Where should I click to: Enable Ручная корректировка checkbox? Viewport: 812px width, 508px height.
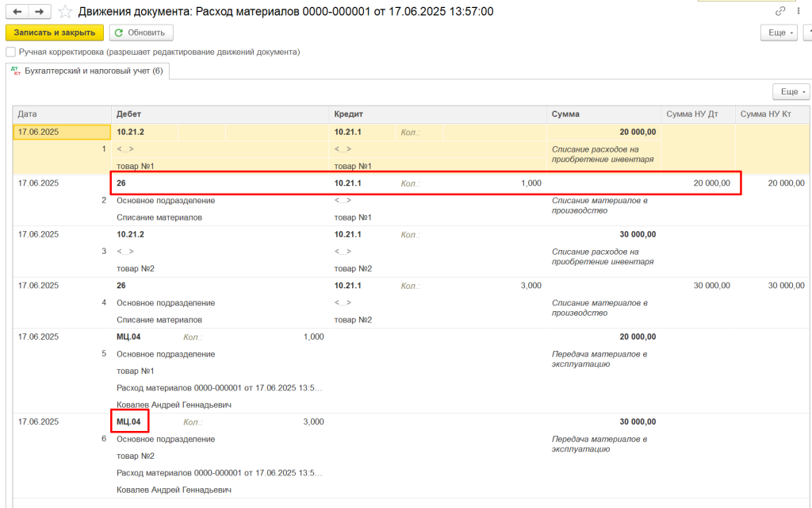(x=11, y=52)
